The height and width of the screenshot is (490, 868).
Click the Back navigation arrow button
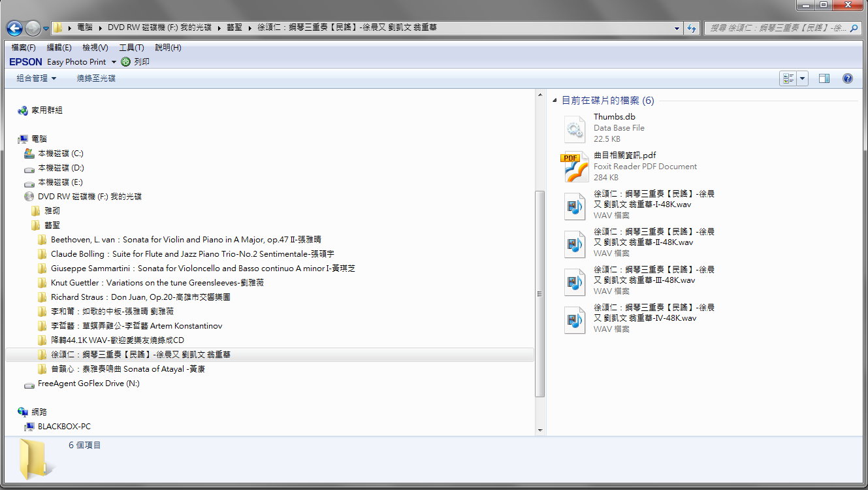point(14,28)
